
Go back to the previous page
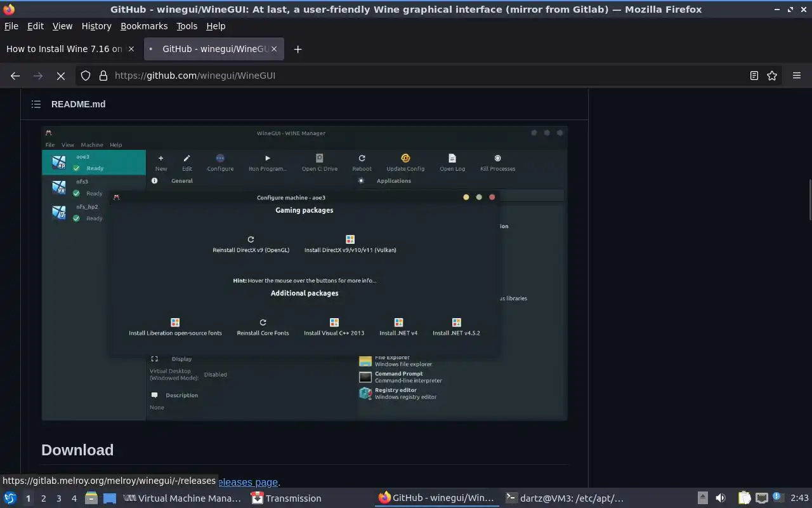[x=15, y=76]
